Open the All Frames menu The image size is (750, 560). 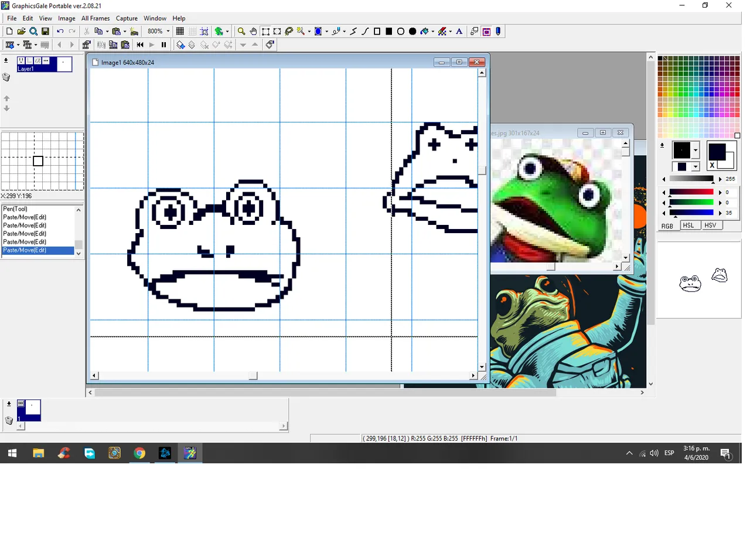96,18
